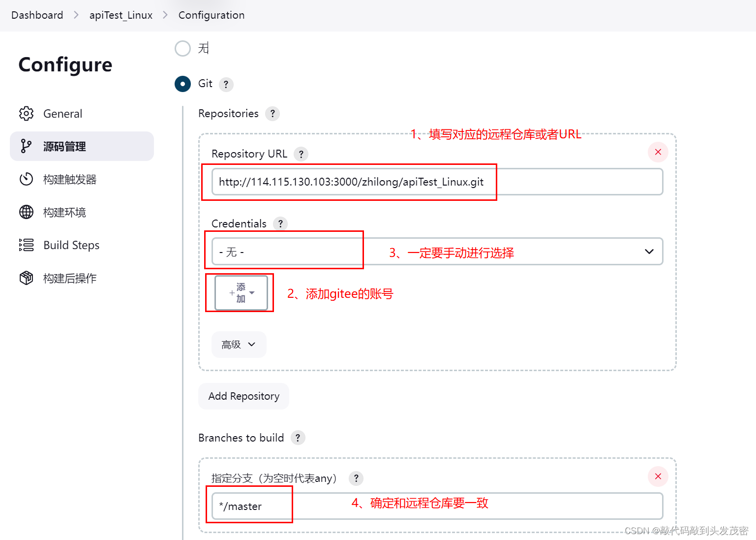Open help for Repository URL field

(x=301, y=154)
